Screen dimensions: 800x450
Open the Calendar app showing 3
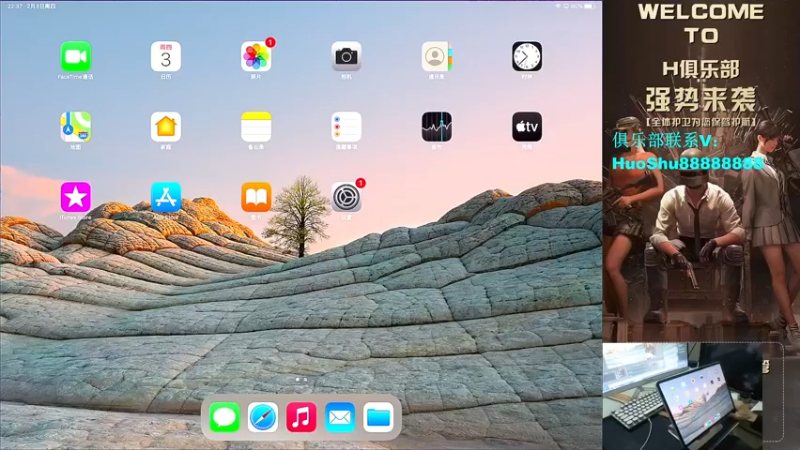point(166,56)
